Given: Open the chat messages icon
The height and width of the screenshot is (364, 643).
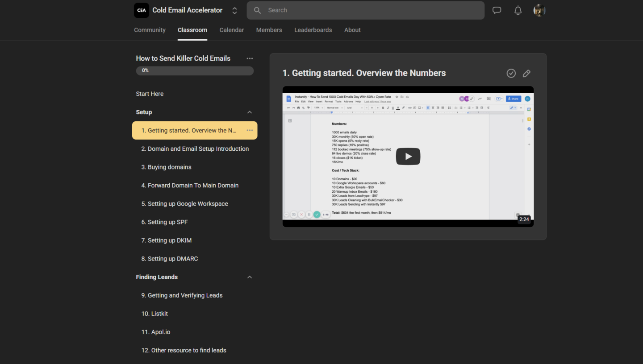Looking at the screenshot, I should 497,10.
